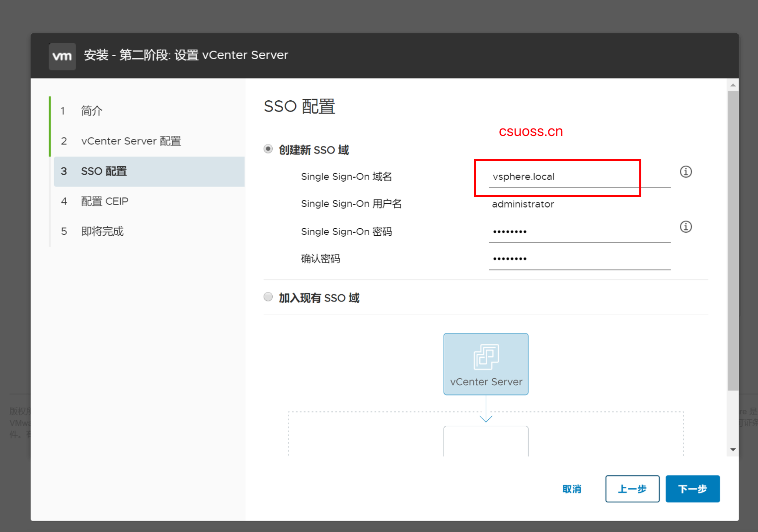Click the Single Sign-On 用户名 label
This screenshot has width=758, height=532.
(351, 204)
